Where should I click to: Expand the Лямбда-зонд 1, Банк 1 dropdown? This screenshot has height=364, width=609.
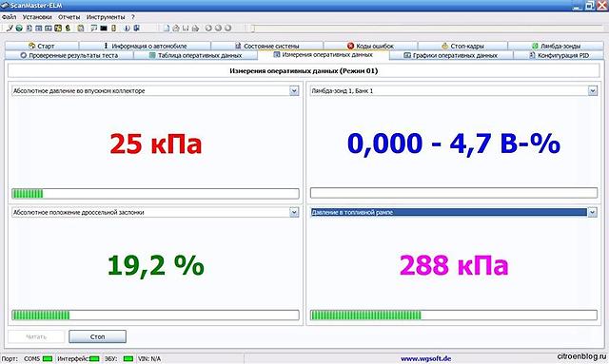[592, 91]
